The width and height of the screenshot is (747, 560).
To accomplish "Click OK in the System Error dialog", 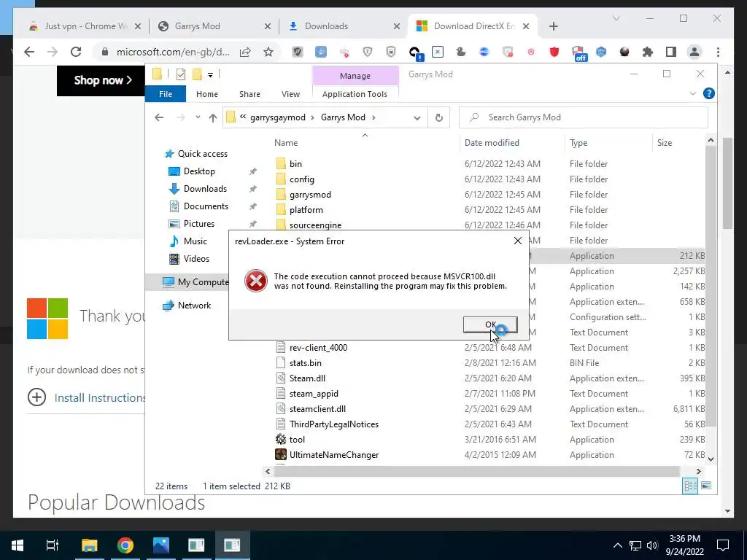I will (x=490, y=324).
